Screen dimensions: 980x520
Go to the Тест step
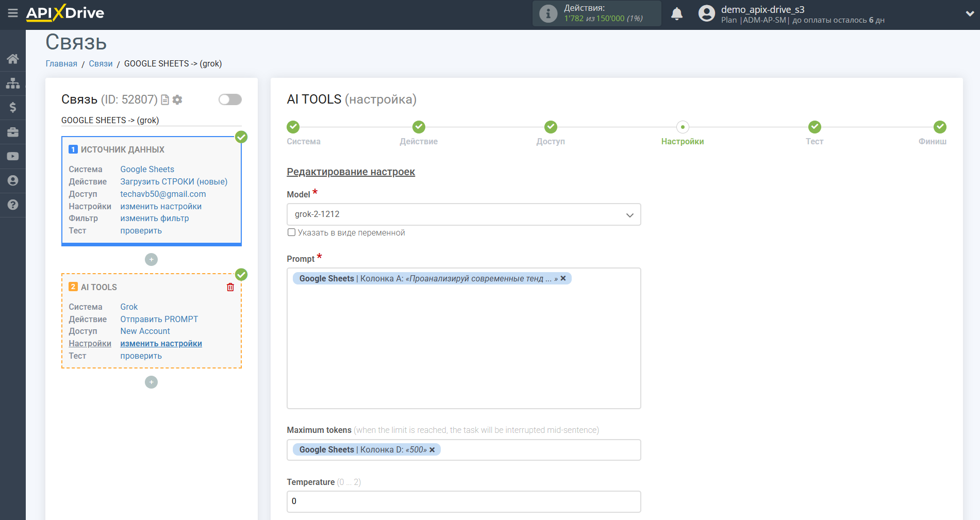pos(814,127)
